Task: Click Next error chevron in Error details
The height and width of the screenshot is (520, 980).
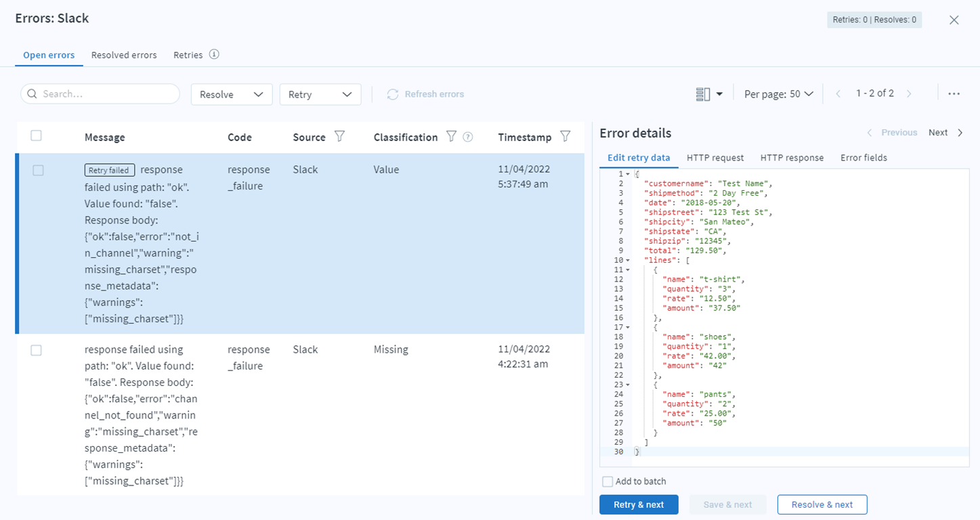Action: point(960,133)
